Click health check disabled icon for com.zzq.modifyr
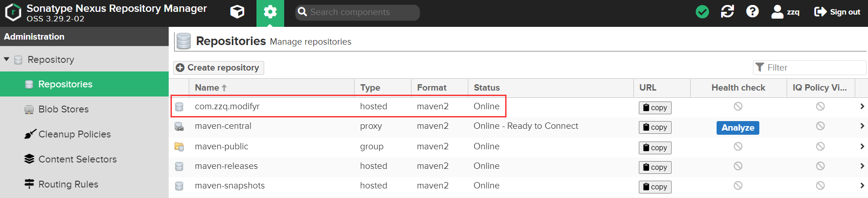This screenshot has height=198, width=868. click(738, 107)
